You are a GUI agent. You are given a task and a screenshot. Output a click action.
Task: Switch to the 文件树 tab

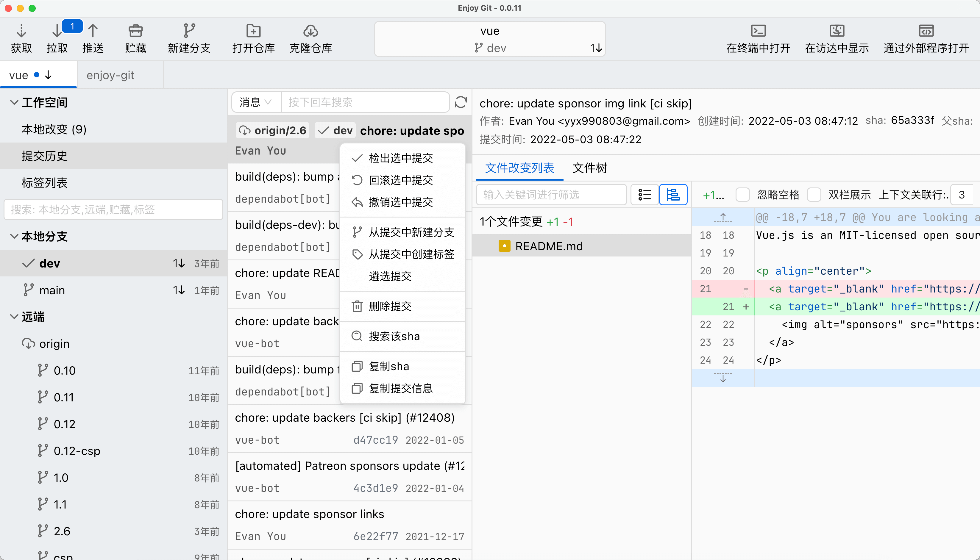tap(589, 168)
